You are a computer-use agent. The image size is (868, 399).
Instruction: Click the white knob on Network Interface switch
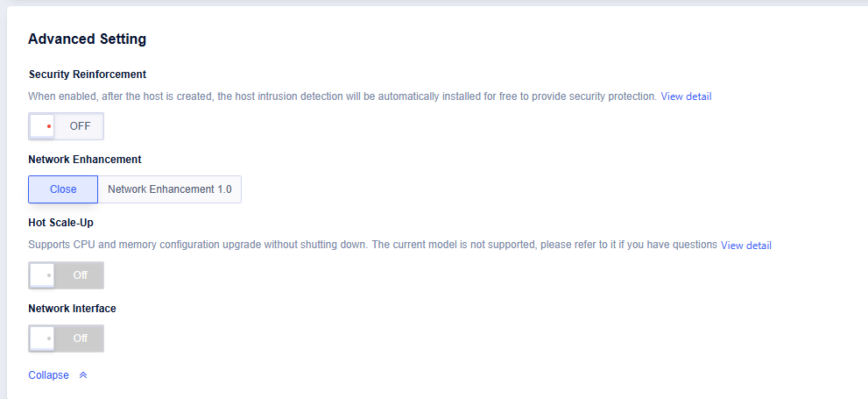(x=43, y=338)
